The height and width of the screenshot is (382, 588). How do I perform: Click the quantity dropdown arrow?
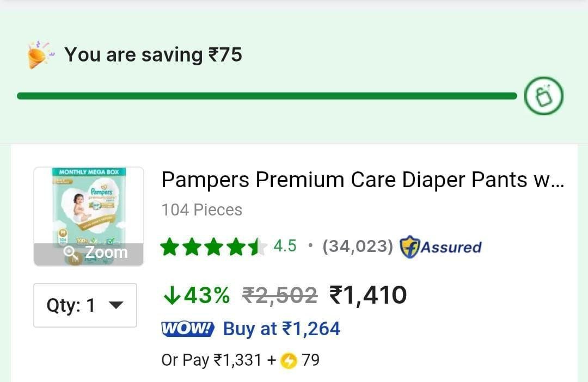coord(117,305)
